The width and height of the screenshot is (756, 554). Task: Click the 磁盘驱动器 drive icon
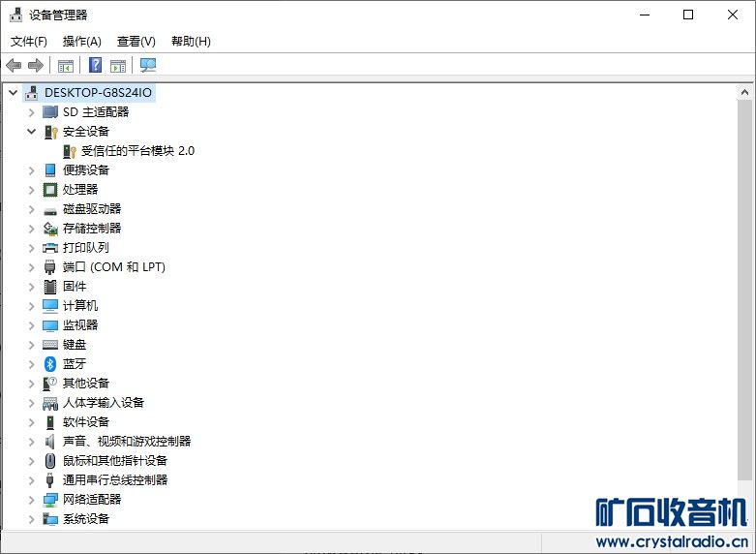50,211
